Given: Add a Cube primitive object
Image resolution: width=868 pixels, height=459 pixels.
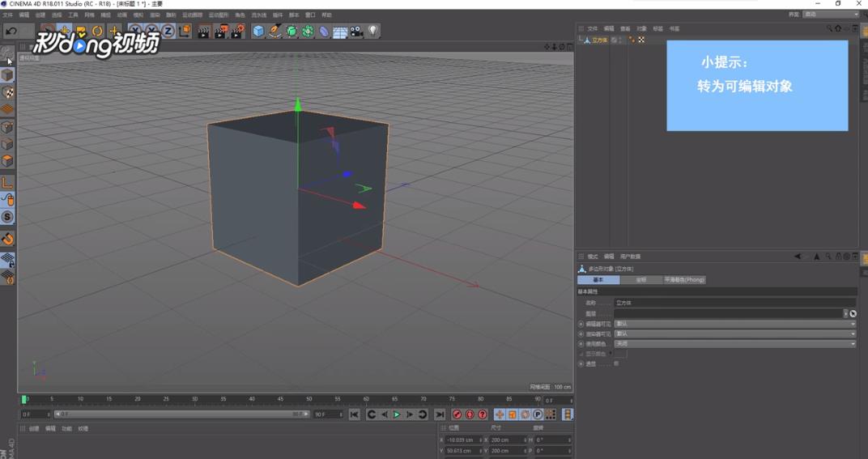Looking at the screenshot, I should click(258, 32).
